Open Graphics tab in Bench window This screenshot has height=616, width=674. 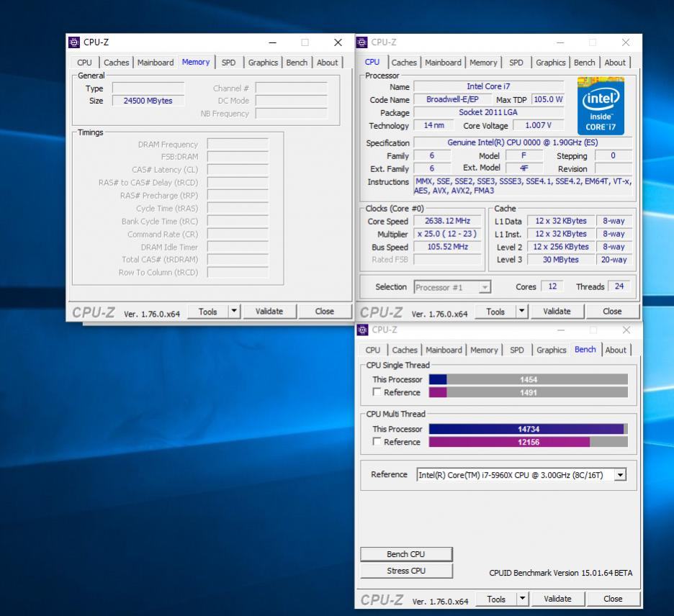(552, 350)
